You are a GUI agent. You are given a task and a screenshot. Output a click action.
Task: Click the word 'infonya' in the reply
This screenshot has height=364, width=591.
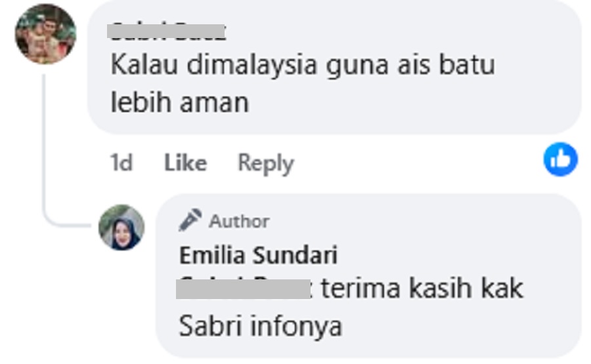click(x=296, y=327)
